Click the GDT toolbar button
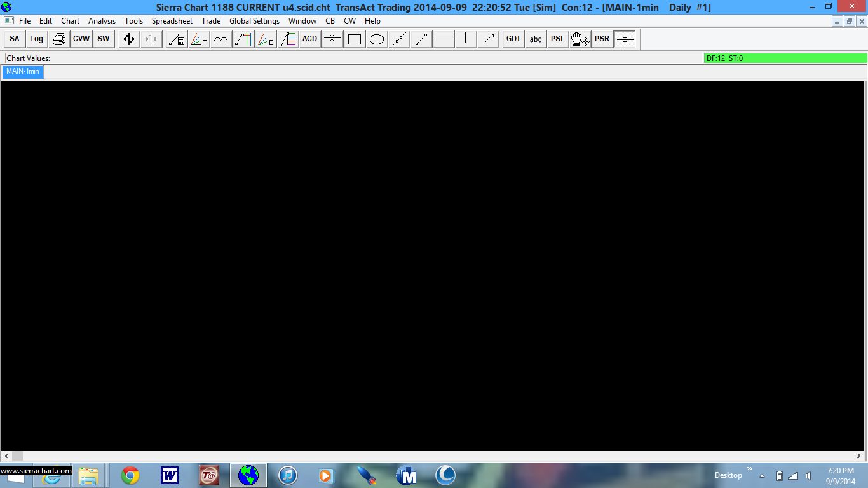Screen dimensions: 868x488 [x=513, y=39]
